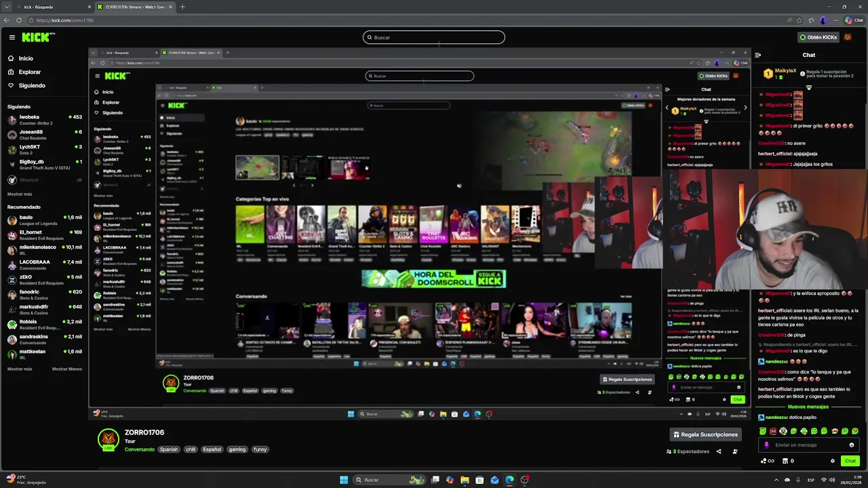Image resolution: width=868 pixels, height=488 pixels.
Task: Open El_hornet's recommended channel
Action: pyautogui.click(x=44, y=235)
